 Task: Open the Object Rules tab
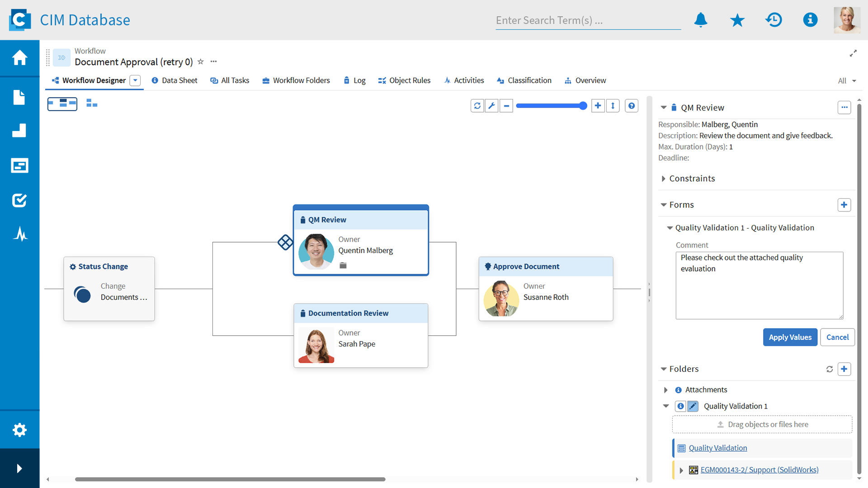[404, 80]
